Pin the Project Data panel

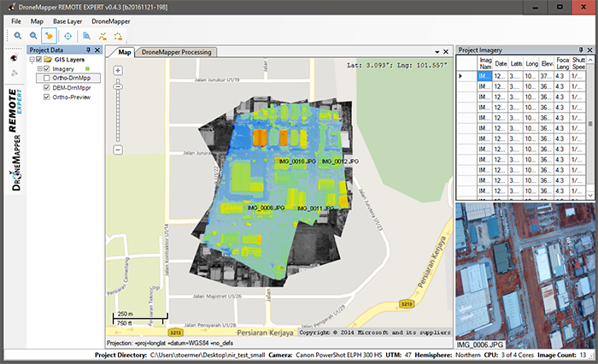pyautogui.click(x=89, y=50)
